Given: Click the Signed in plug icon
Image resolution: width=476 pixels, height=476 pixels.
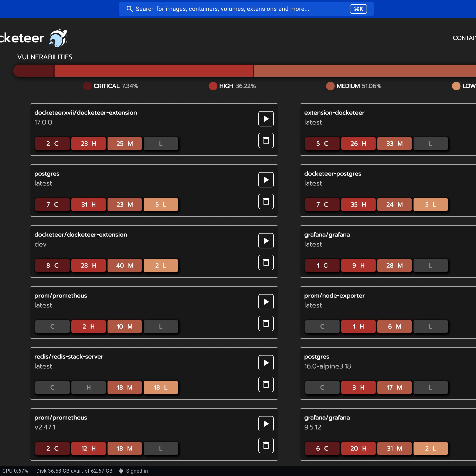Looking at the screenshot, I should [x=121, y=471].
